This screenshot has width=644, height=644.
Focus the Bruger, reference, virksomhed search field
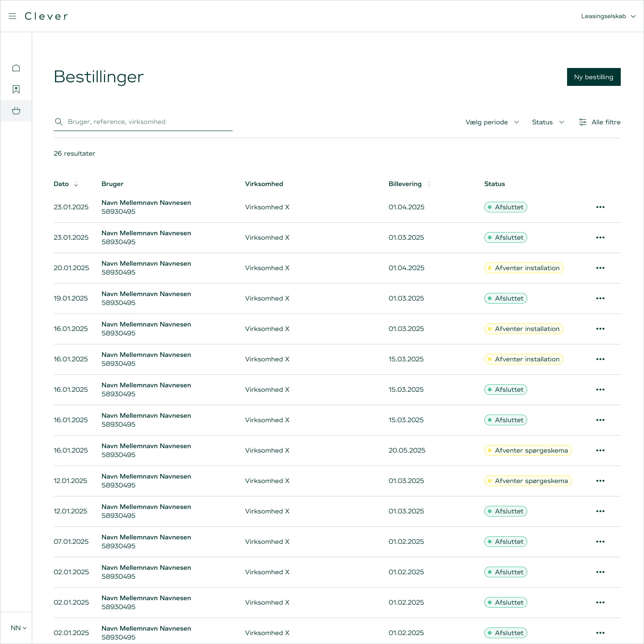click(148, 122)
